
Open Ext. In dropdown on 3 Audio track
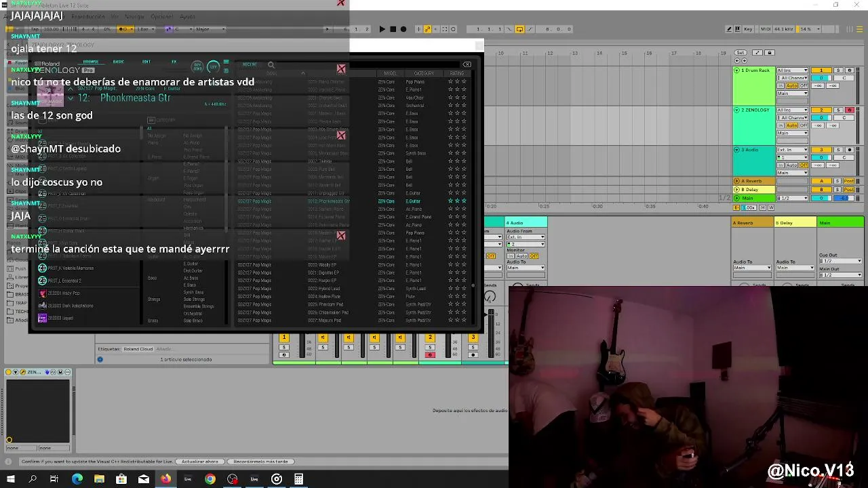point(792,150)
